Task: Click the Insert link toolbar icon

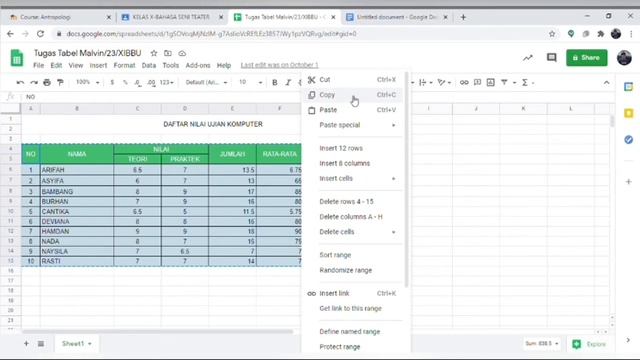Action: pos(464,82)
